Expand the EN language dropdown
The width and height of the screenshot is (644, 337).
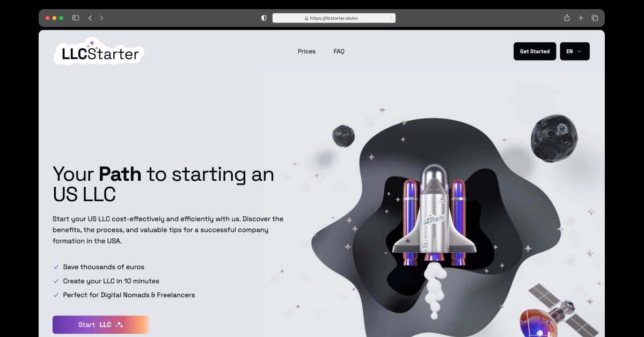tap(575, 52)
